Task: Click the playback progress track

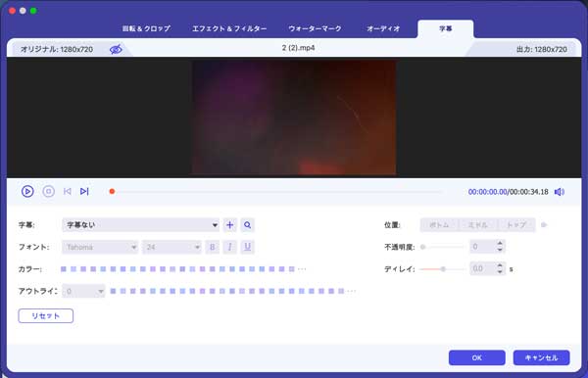Action: pyautogui.click(x=277, y=191)
